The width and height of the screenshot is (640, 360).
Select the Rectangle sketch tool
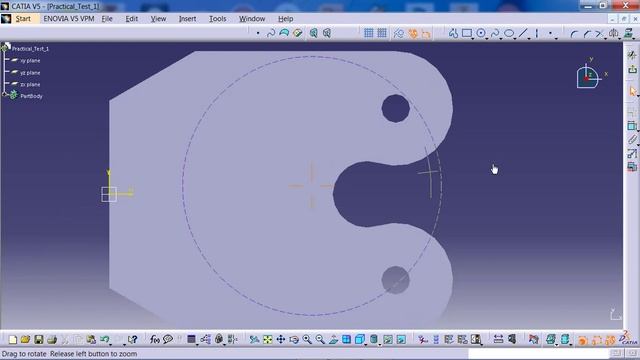(x=467, y=33)
